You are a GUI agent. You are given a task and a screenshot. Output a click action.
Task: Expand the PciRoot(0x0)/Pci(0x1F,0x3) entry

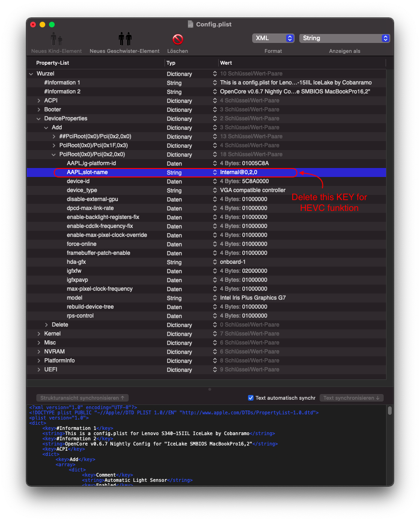click(54, 145)
